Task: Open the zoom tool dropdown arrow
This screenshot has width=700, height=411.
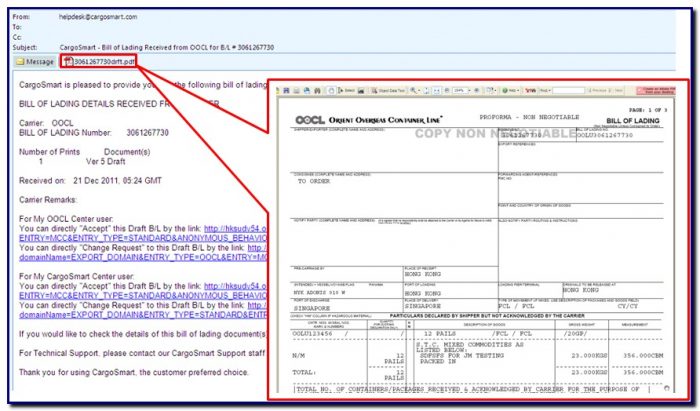Action: (419, 91)
